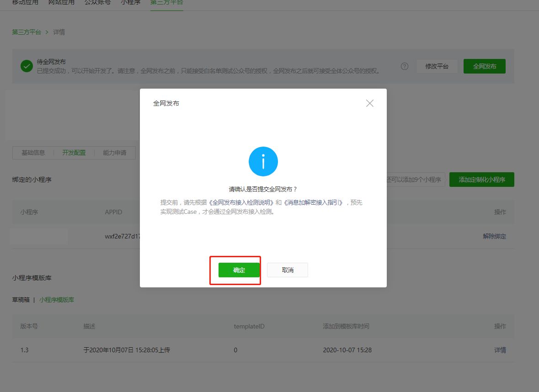This screenshot has width=539, height=392.
Task: Open 详情 for template version 1.3
Action: click(500, 350)
